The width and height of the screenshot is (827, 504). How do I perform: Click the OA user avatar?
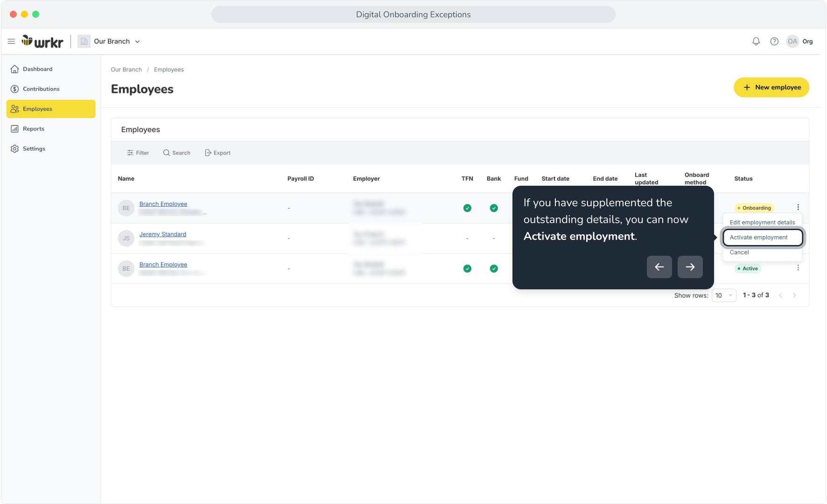click(792, 42)
